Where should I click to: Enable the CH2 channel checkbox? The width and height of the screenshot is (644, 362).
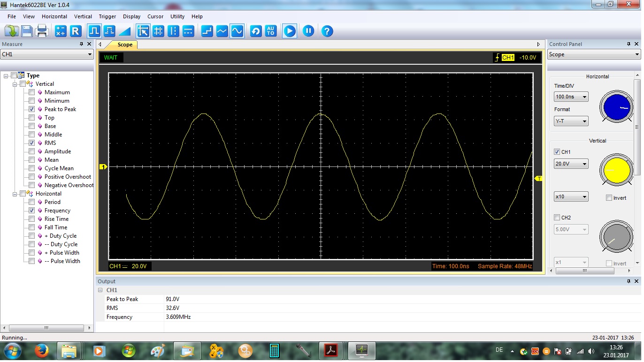[x=557, y=218]
